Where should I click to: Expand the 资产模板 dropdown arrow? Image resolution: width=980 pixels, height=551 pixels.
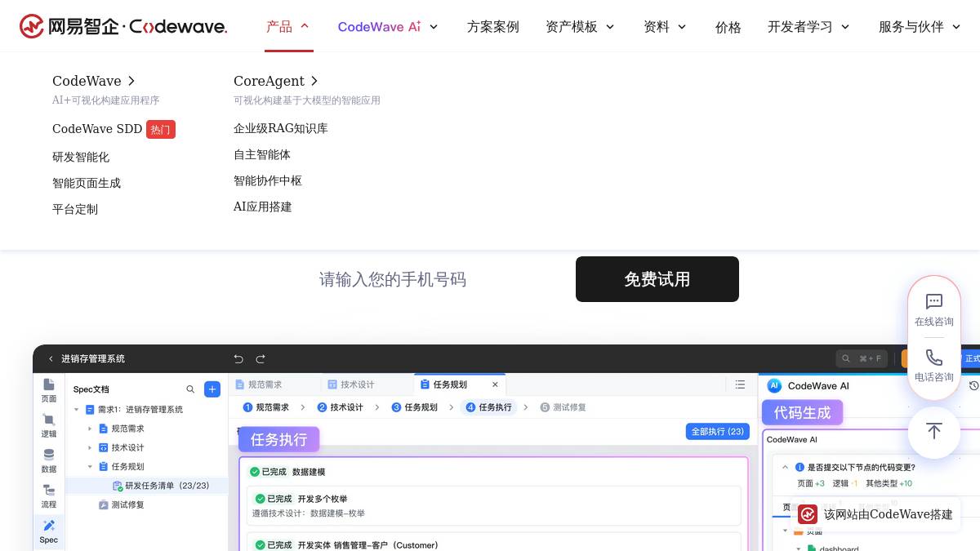pos(610,27)
